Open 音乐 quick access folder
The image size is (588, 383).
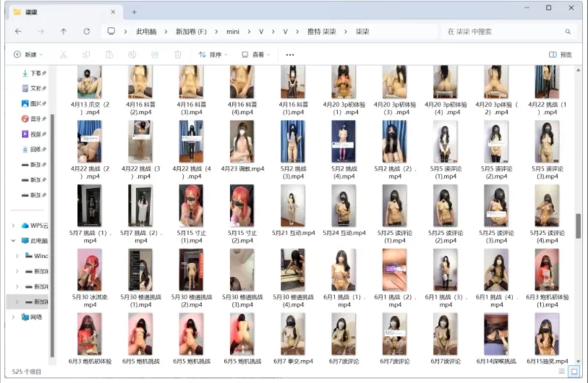pos(34,119)
